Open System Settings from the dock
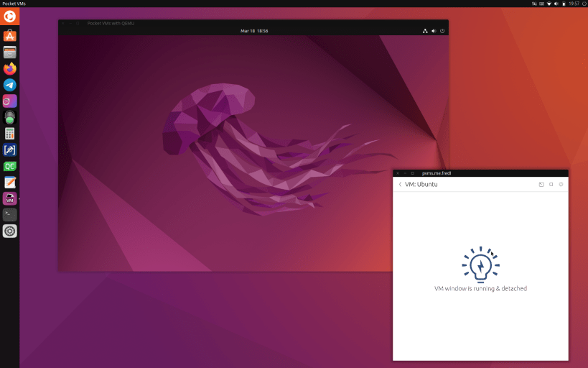The width and height of the screenshot is (588, 368). (x=10, y=231)
